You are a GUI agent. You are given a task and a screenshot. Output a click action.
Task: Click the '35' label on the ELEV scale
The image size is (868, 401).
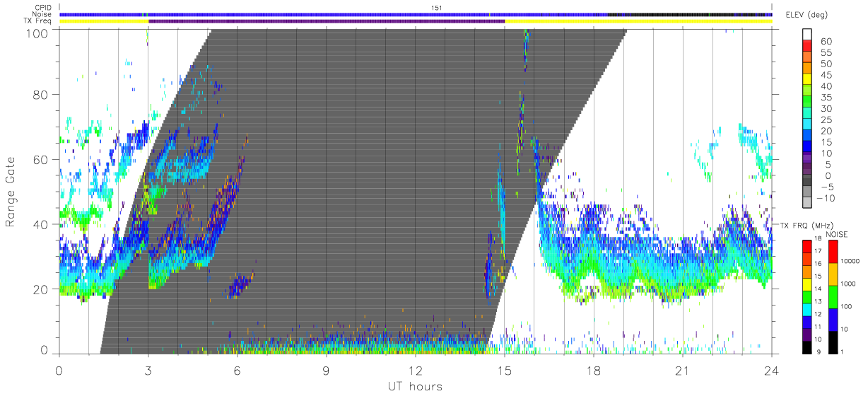828,98
